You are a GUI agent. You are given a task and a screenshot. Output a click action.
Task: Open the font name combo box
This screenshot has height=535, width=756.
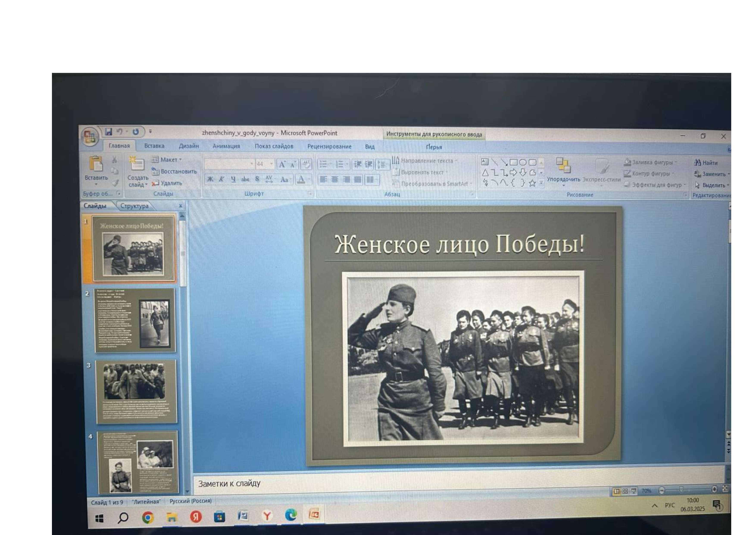pyautogui.click(x=229, y=164)
